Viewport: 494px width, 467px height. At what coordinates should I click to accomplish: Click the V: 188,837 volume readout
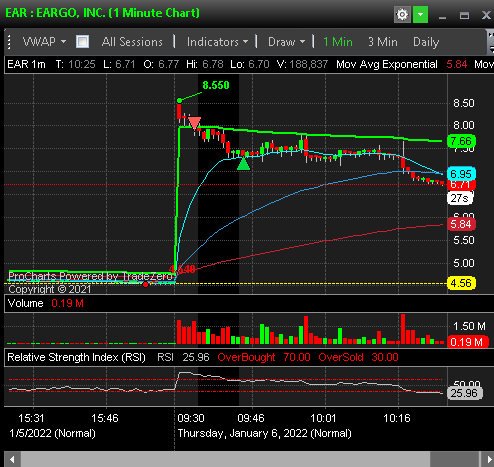click(x=302, y=64)
